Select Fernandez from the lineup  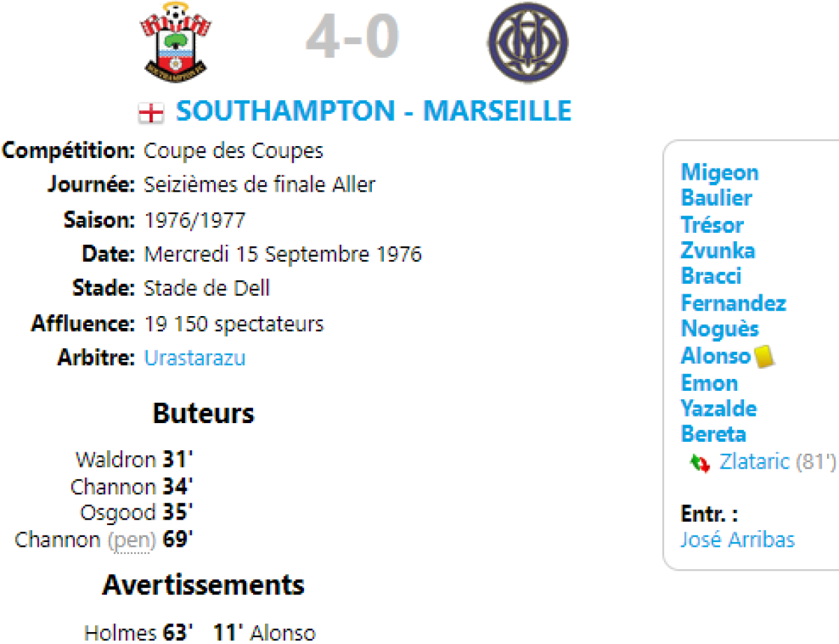[x=733, y=303]
